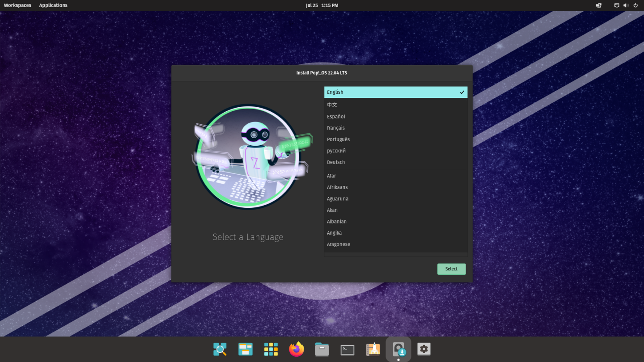Click the volume icon in the top bar
The height and width of the screenshot is (362, 644).
click(x=626, y=5)
